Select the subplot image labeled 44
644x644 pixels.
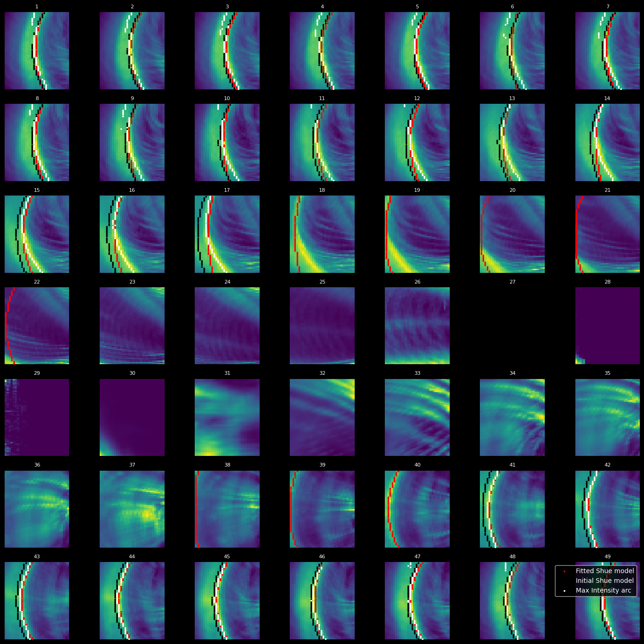click(132, 601)
